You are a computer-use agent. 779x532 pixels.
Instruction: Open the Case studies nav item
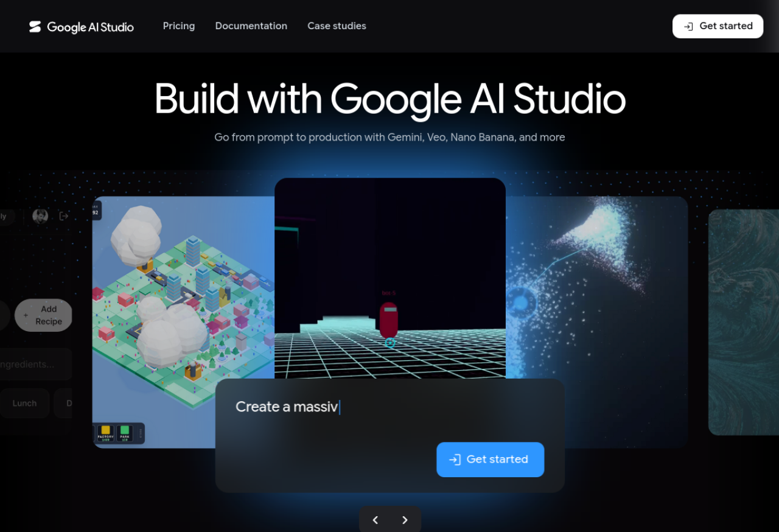tap(337, 26)
